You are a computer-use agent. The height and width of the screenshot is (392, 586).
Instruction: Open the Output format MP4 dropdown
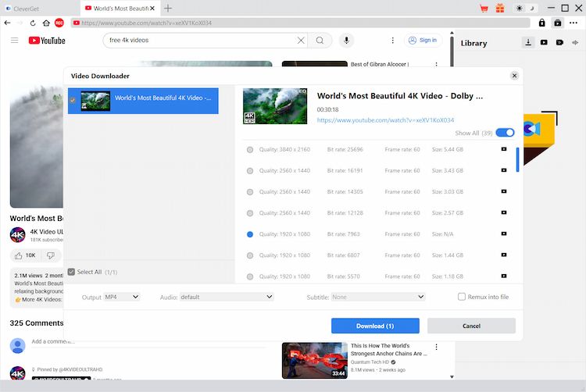(x=122, y=297)
